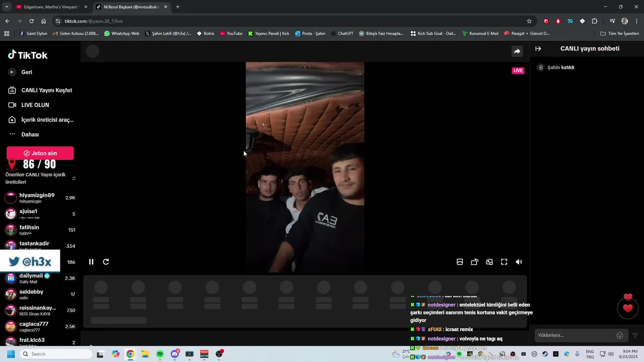Open the Chrome profile avatar
644x362 pixels.
click(624, 21)
